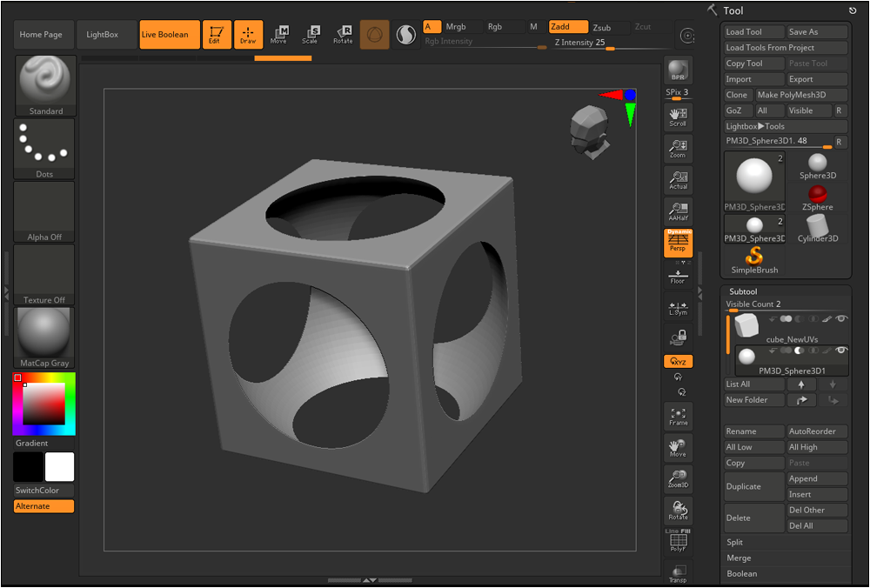This screenshot has height=588, width=870.
Task: Click the Frame view icon
Action: coord(678,417)
